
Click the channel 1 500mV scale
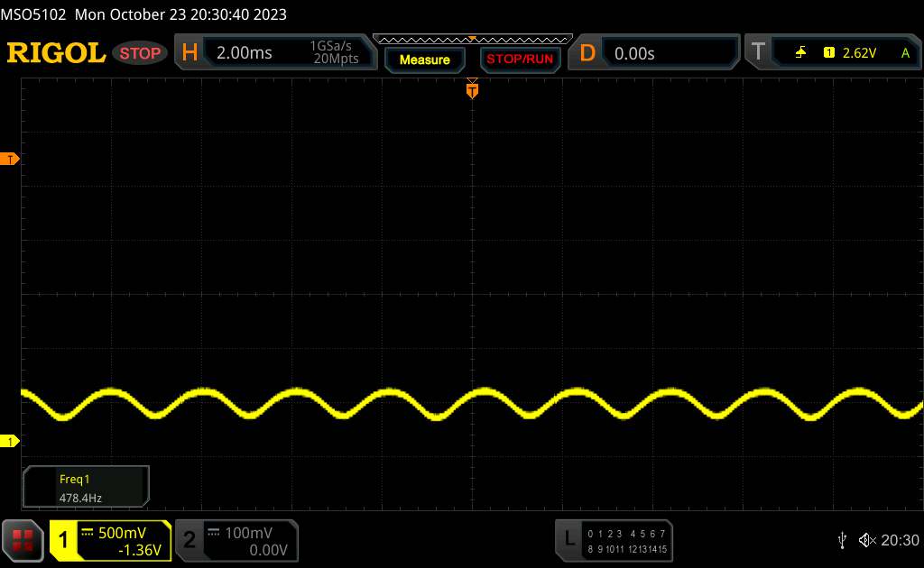122,533
